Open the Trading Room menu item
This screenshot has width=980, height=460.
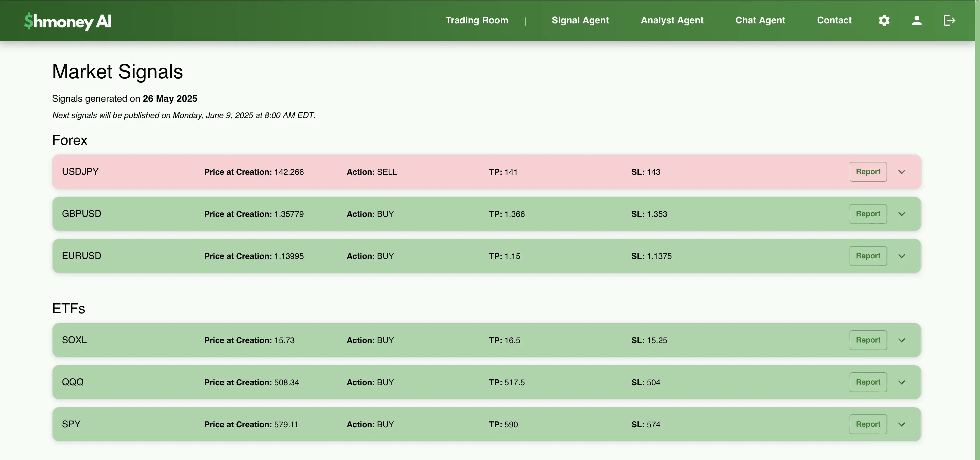point(477,20)
